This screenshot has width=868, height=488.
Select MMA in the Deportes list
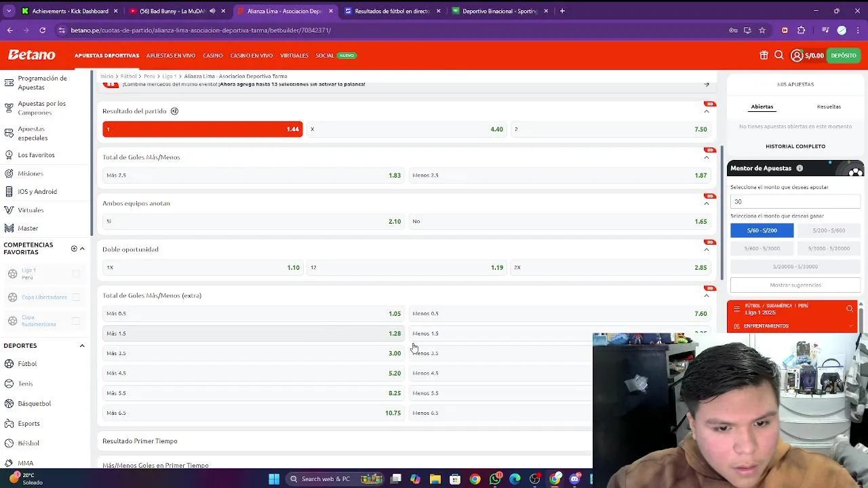coord(26,463)
